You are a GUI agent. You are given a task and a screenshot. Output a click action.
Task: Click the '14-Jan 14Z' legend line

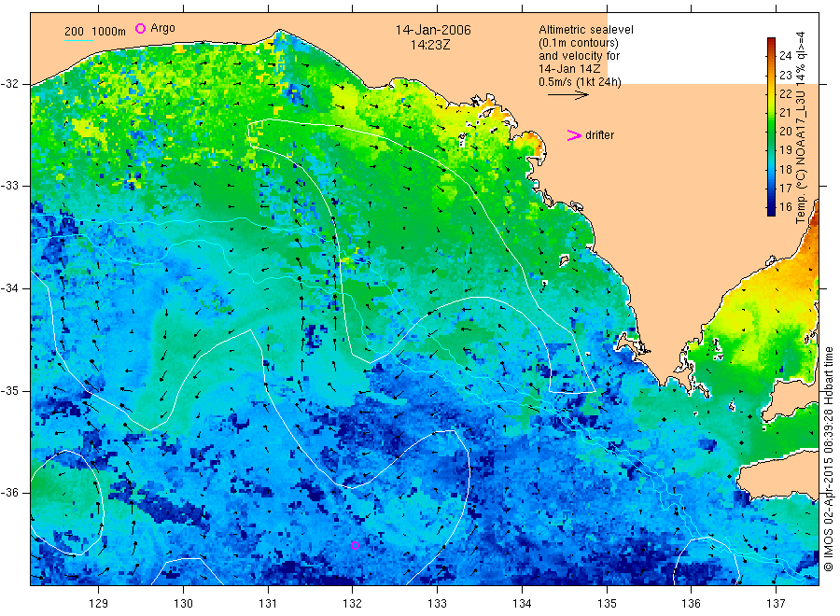point(569,69)
